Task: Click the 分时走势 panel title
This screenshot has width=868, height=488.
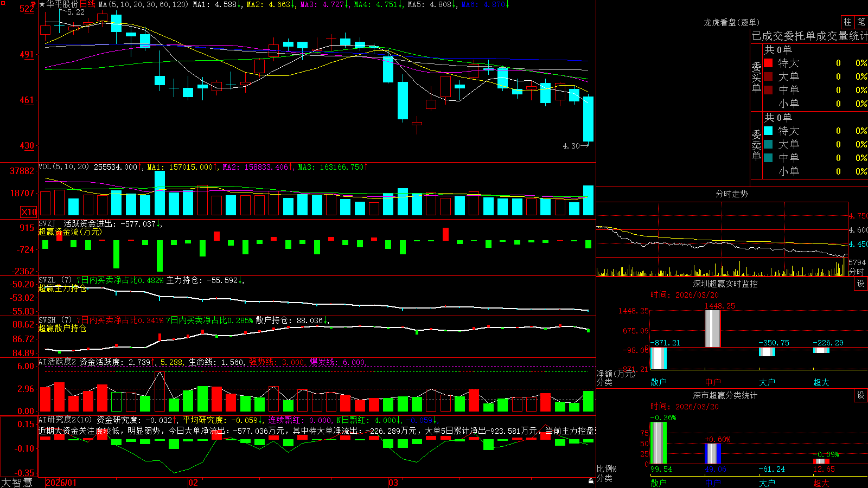Action: click(x=732, y=194)
